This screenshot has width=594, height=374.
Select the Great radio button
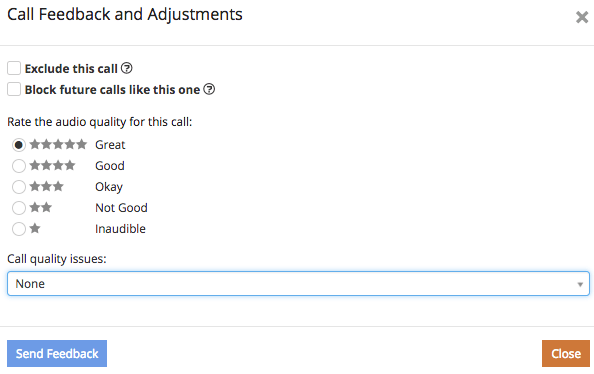19,145
